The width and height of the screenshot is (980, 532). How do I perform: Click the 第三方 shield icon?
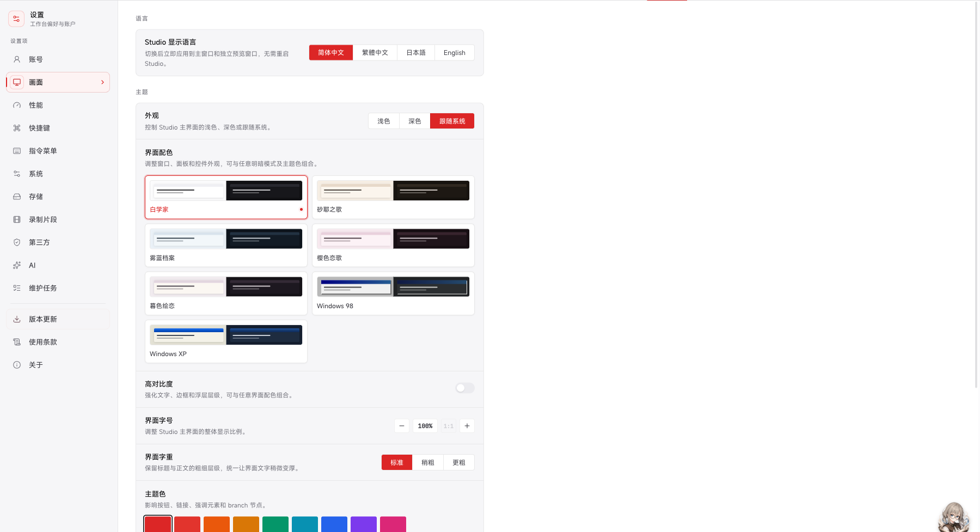[17, 242]
